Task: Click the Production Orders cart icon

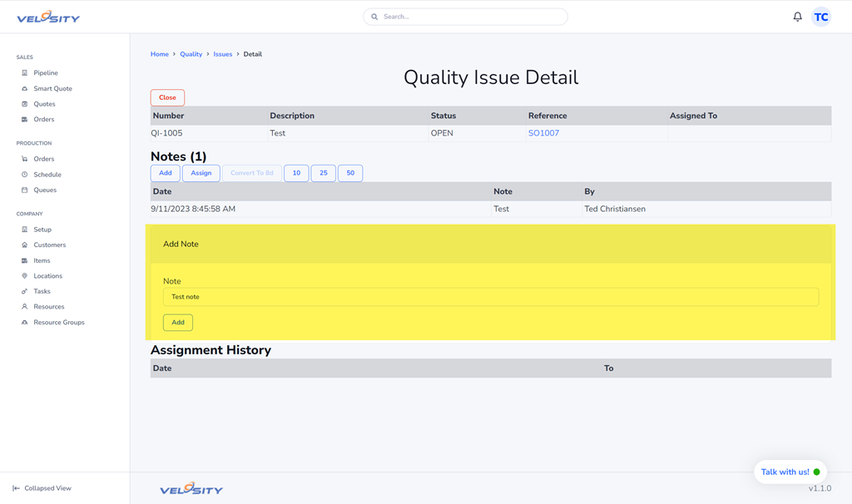Action: (x=24, y=159)
